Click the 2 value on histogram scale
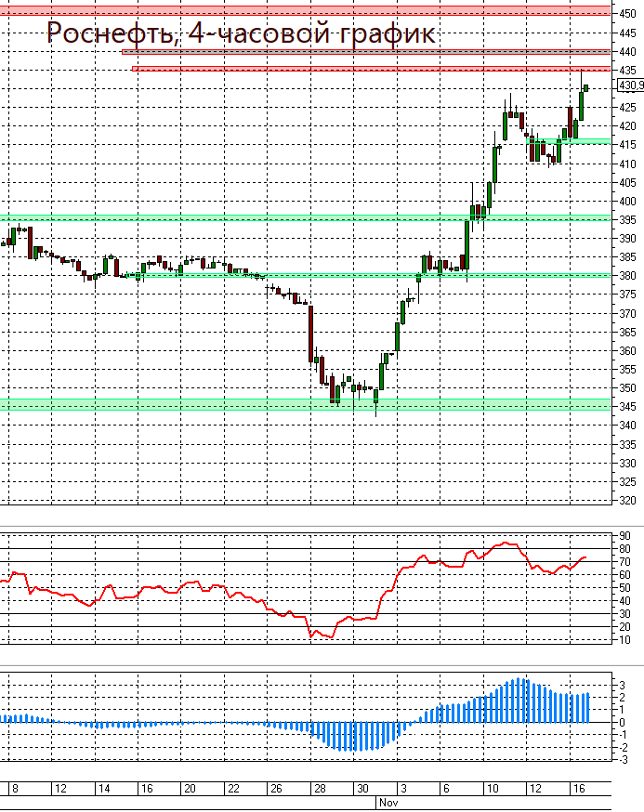Screen dimensions: 644x812 tap(623, 698)
